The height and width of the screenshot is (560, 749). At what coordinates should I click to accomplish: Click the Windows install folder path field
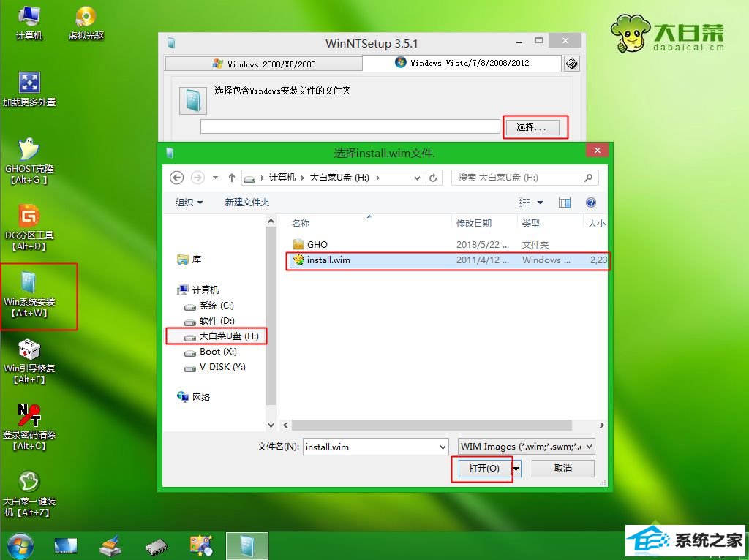pyautogui.click(x=350, y=126)
